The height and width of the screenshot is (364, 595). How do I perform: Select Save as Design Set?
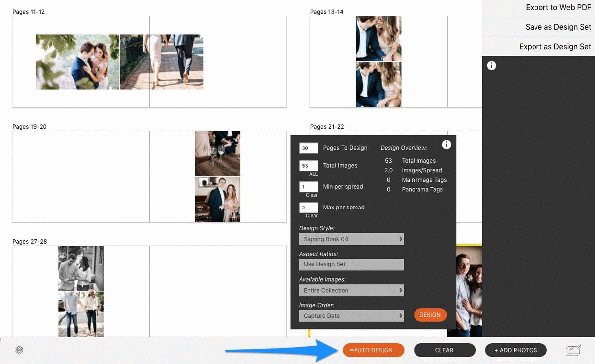pyautogui.click(x=558, y=27)
